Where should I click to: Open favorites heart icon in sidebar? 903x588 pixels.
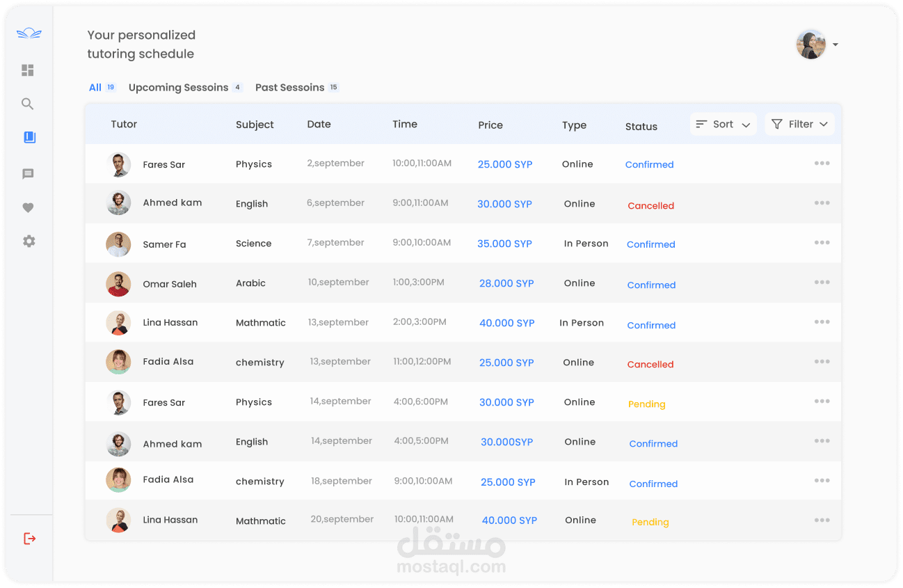[28, 207]
